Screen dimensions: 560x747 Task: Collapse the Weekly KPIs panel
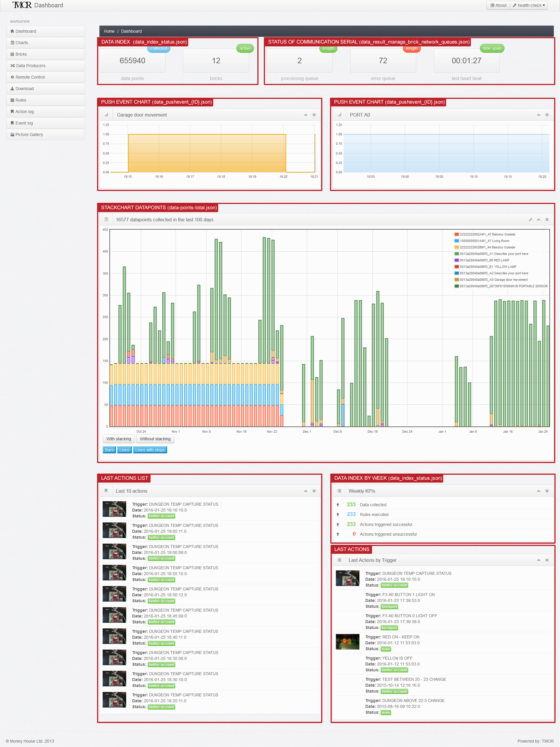pyautogui.click(x=539, y=491)
